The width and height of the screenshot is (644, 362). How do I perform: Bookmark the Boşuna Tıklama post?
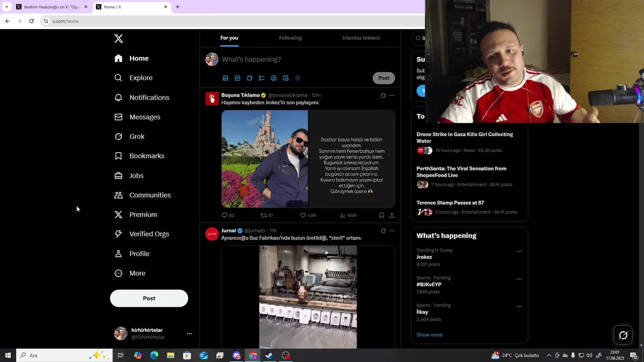tap(382, 215)
